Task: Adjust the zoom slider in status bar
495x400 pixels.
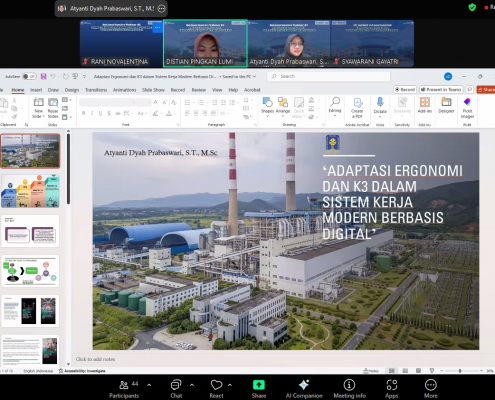Action: (x=460, y=370)
